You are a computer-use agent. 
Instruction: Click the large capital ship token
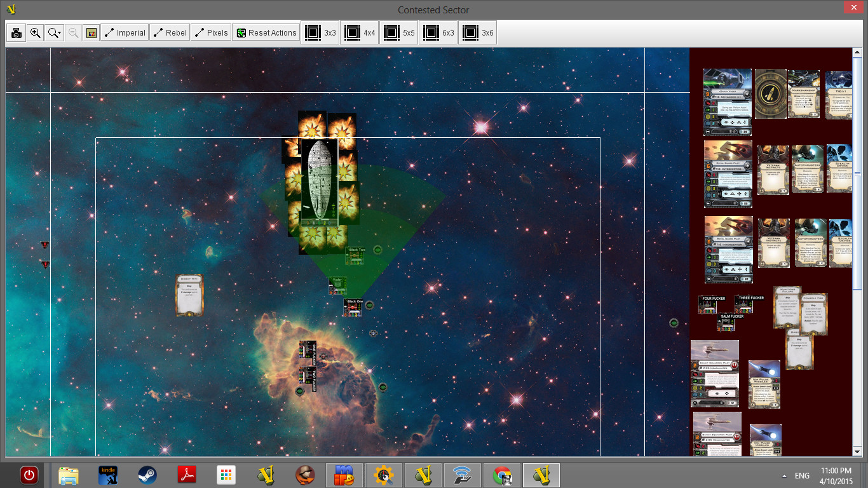(318, 182)
